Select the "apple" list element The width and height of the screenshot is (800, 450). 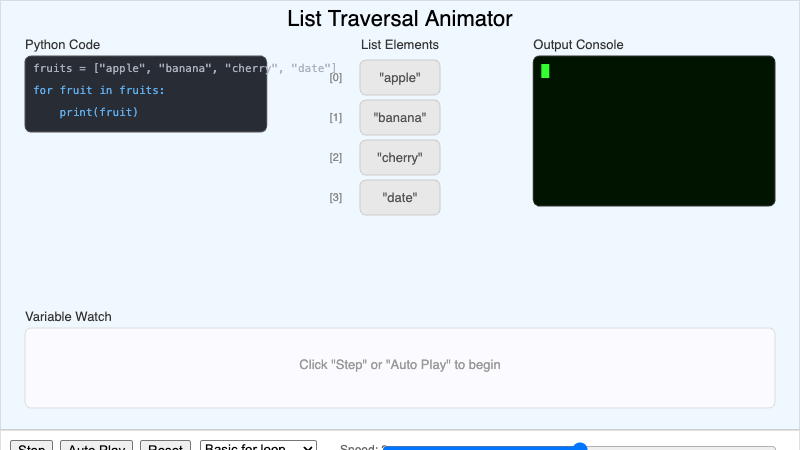click(x=400, y=77)
